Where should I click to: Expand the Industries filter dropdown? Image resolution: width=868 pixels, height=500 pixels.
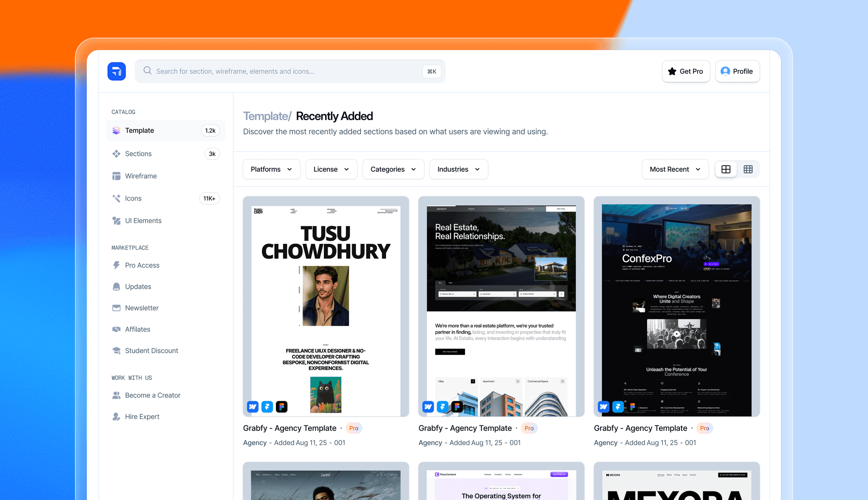point(459,169)
